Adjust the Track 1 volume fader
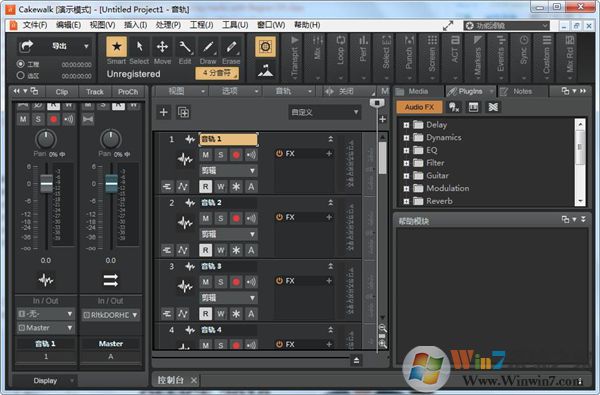Viewport: 600px width, 395px height. click(x=46, y=183)
